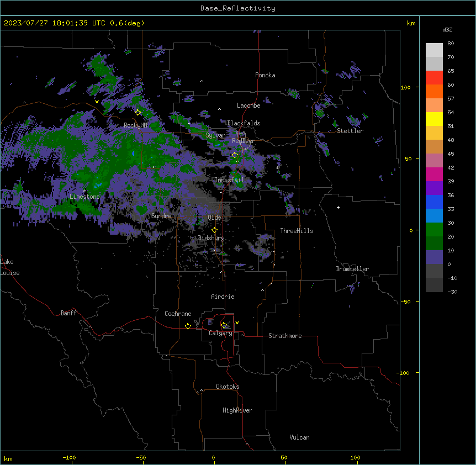Click the yellow diamond marker above Calgary label
This screenshot has width=476, height=465.
click(x=224, y=325)
